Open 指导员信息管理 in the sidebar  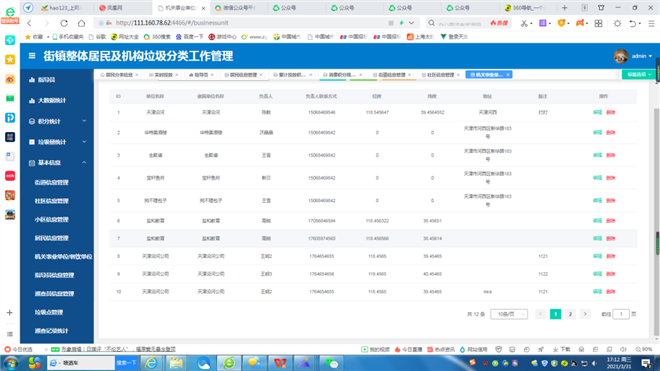coord(54,275)
